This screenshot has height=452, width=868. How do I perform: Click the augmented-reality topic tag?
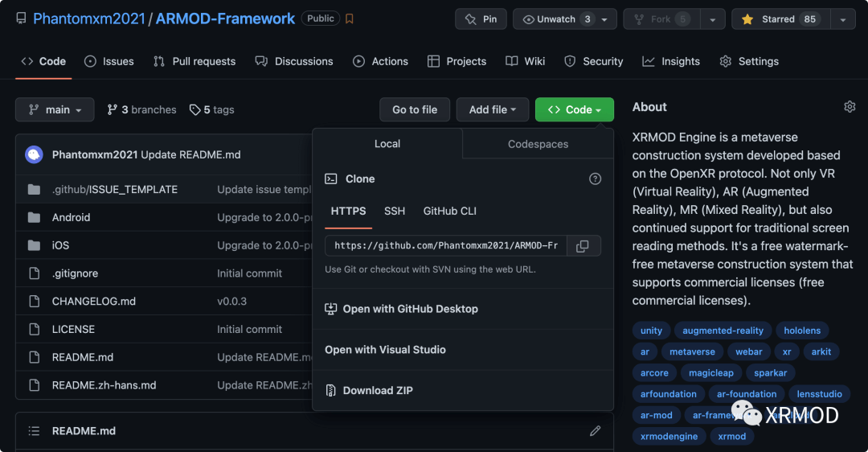(x=723, y=331)
